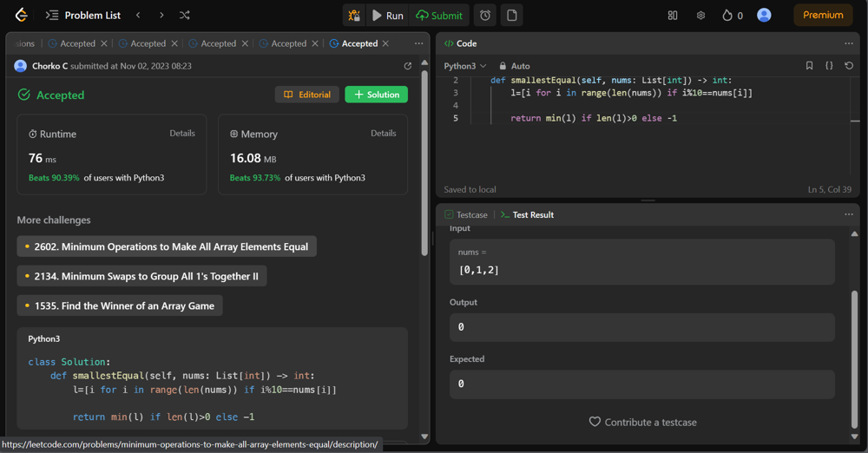Open settings via the gear icon
Image resolution: width=868 pixels, height=453 pixels.
(x=700, y=15)
